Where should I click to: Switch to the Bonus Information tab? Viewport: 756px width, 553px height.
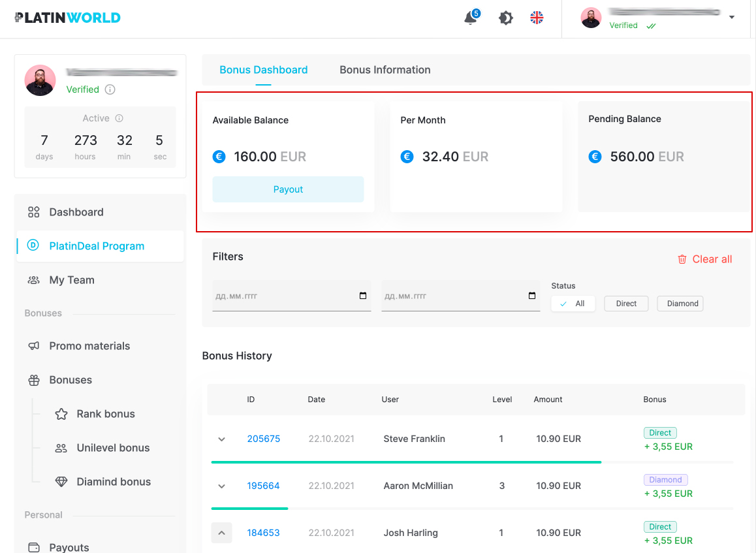385,70
